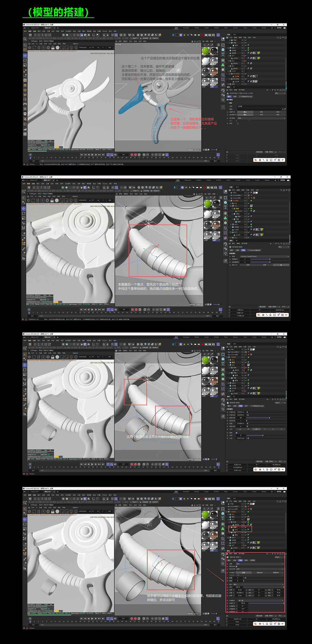Click the Sogou S input icon in first screenshot
This screenshot has width=312, height=644.
(255, 160)
